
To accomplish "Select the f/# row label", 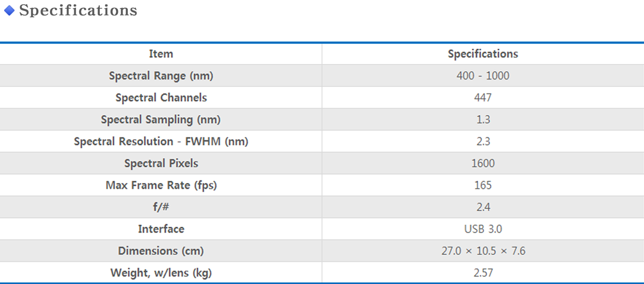I will click(x=161, y=207).
